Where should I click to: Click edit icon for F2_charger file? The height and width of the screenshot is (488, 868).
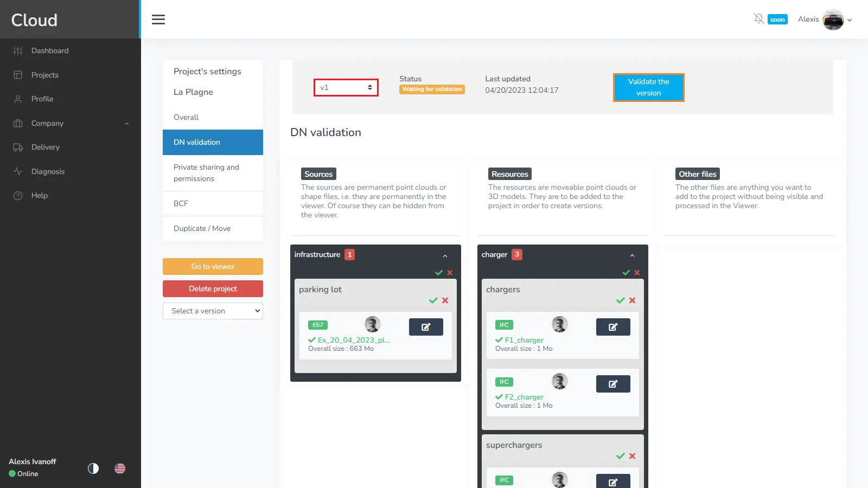tap(613, 384)
